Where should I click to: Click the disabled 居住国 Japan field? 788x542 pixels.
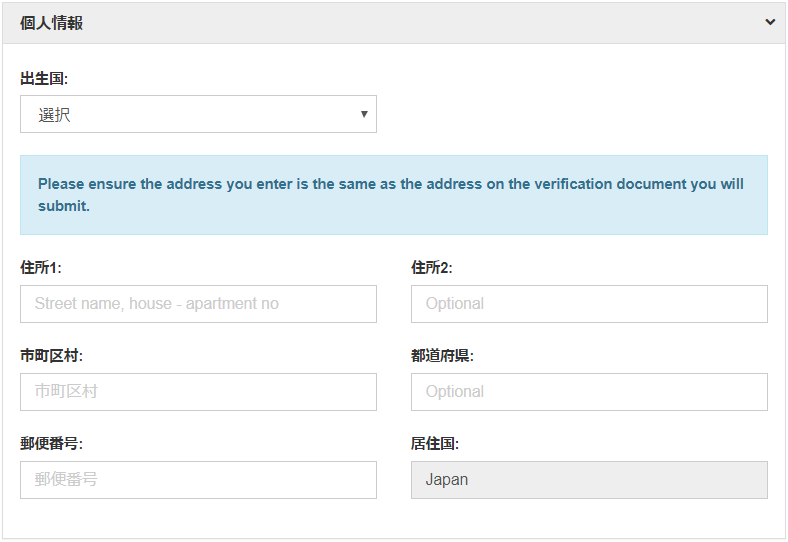(589, 480)
